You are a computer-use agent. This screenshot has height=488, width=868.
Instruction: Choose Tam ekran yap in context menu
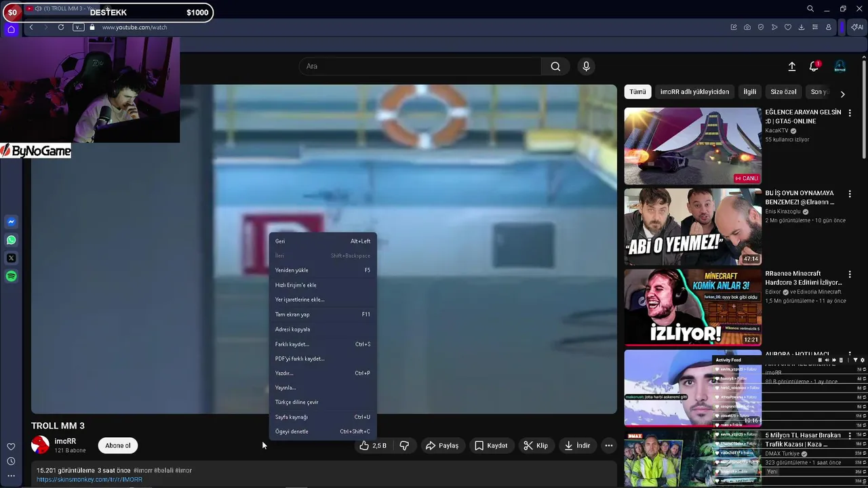(323, 314)
